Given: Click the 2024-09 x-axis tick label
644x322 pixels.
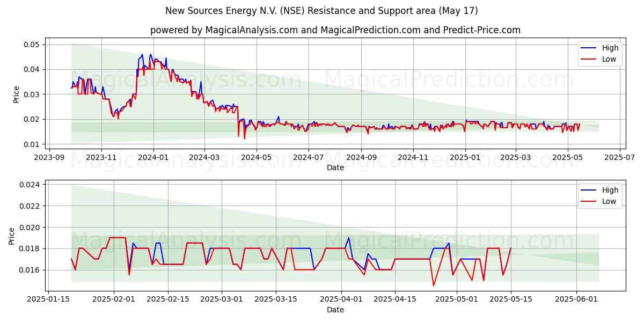Looking at the screenshot, I should tap(361, 157).
